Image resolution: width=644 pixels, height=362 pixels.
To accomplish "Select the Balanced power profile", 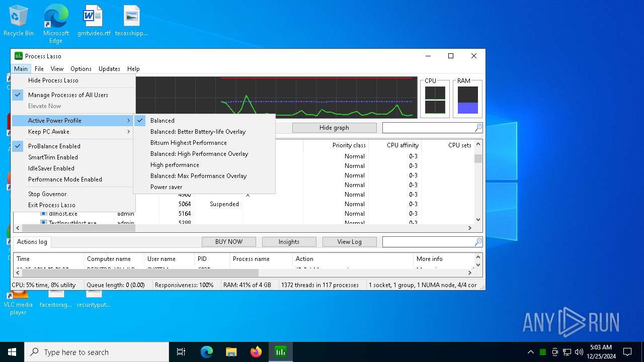I will [x=204, y=121].
